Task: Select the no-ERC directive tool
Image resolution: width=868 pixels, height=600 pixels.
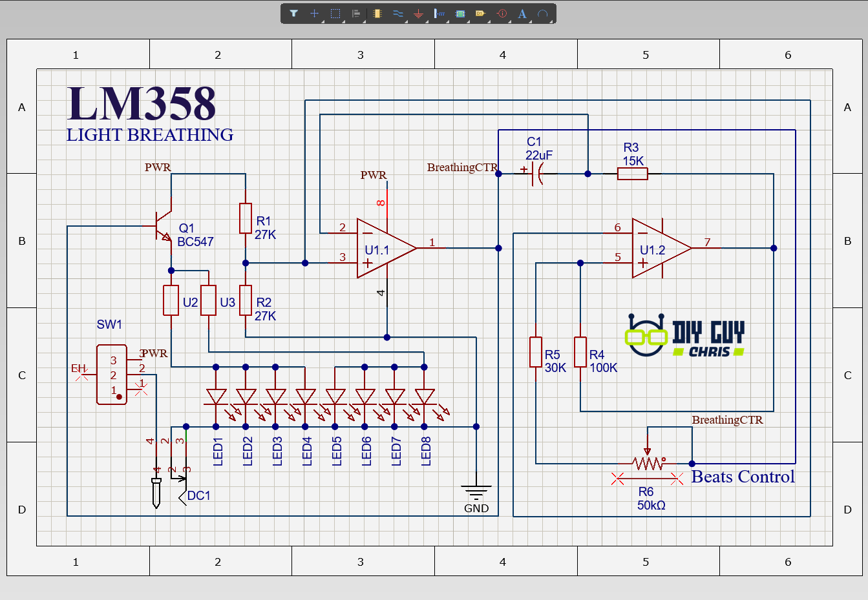Action: tap(501, 13)
